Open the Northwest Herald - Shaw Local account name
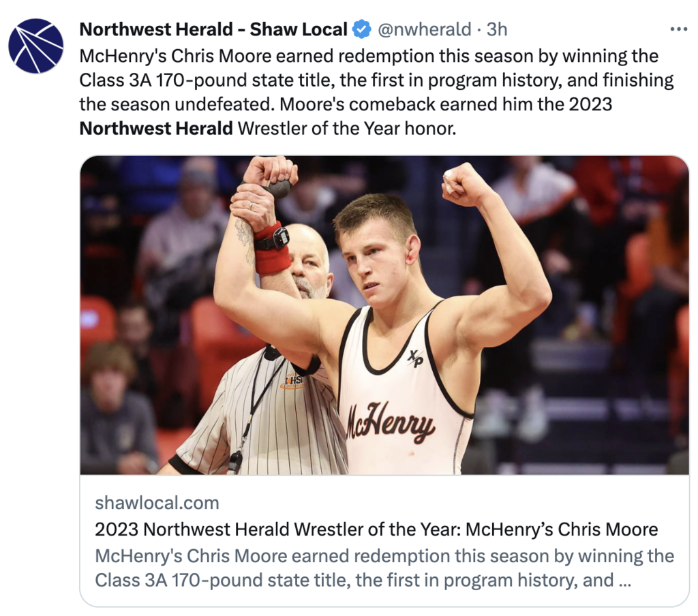This screenshot has height=616, width=698. (x=213, y=30)
